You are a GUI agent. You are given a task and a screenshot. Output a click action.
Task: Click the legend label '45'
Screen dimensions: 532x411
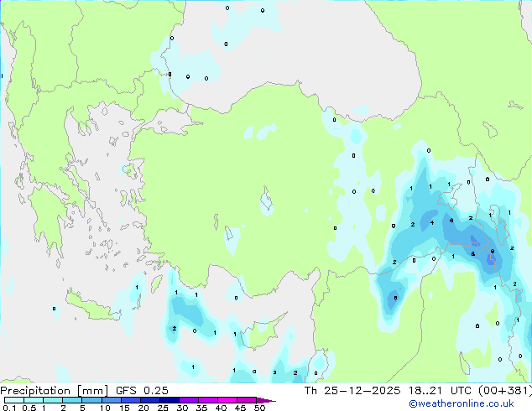tap(240, 408)
